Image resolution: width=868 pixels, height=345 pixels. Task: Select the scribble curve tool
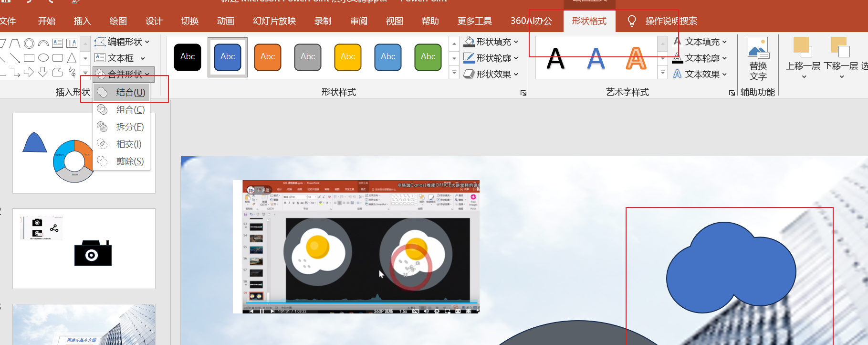72,72
